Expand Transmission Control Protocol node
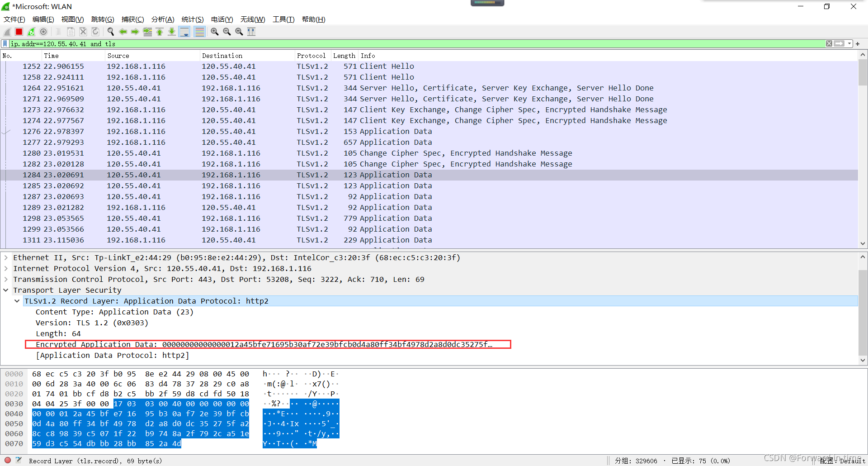The height and width of the screenshot is (466, 868). click(x=6, y=279)
